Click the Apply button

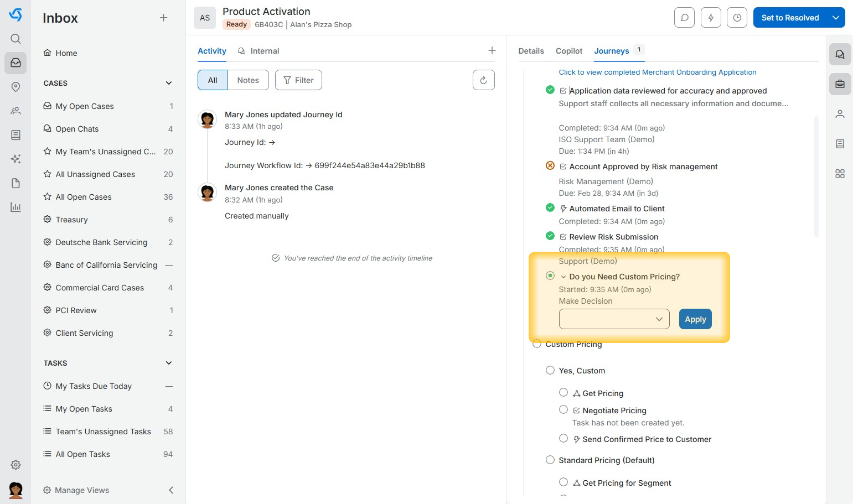[695, 319]
